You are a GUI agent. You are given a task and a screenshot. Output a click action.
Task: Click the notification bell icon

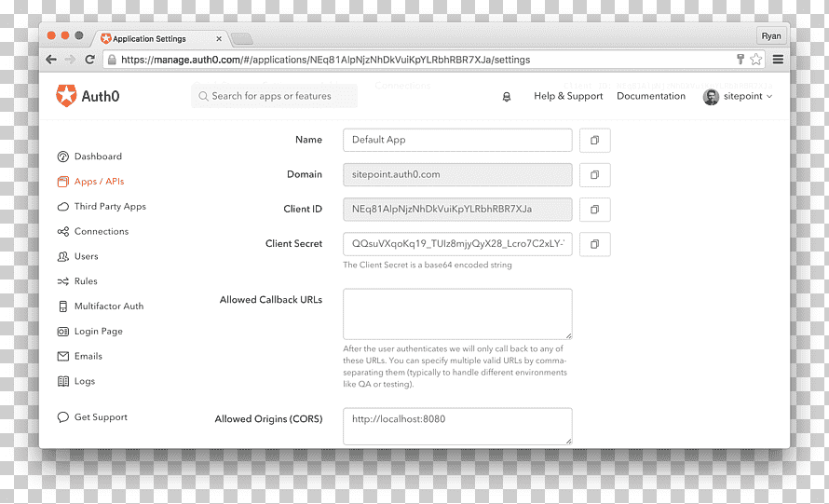507,96
